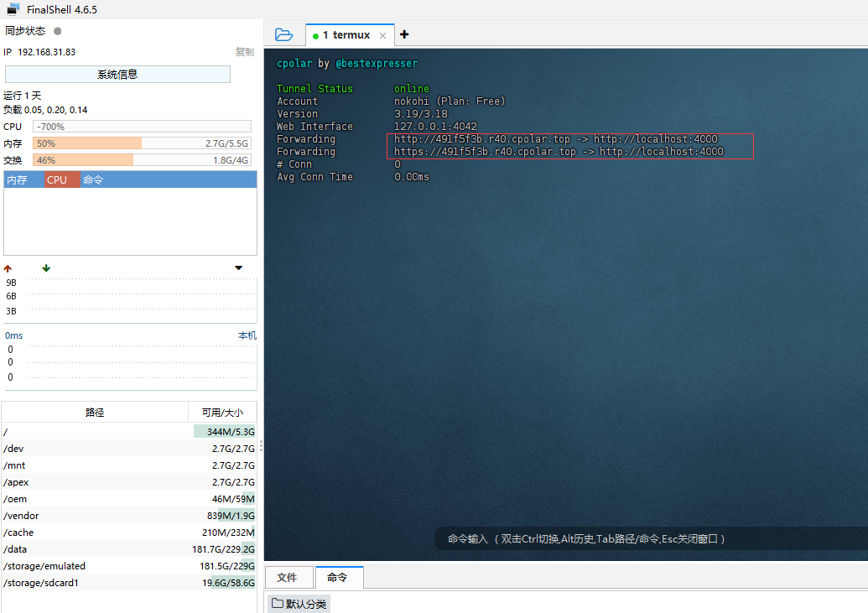Screen dimensions: 868x613
Task: Click 复制 to copy the IP address
Action: tap(244, 52)
